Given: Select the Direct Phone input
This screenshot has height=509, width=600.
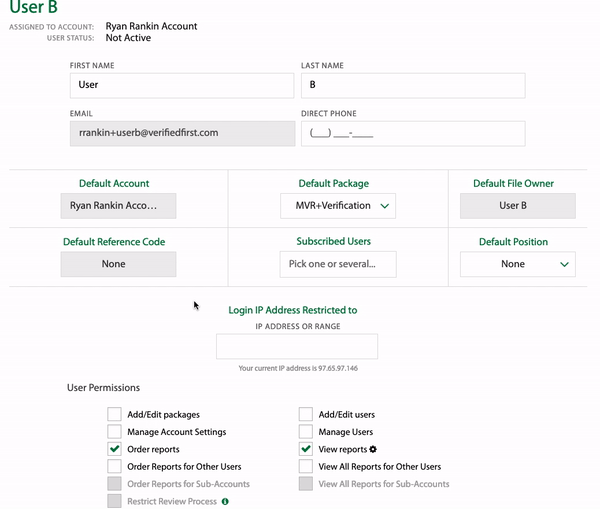Looking at the screenshot, I should point(413,134).
